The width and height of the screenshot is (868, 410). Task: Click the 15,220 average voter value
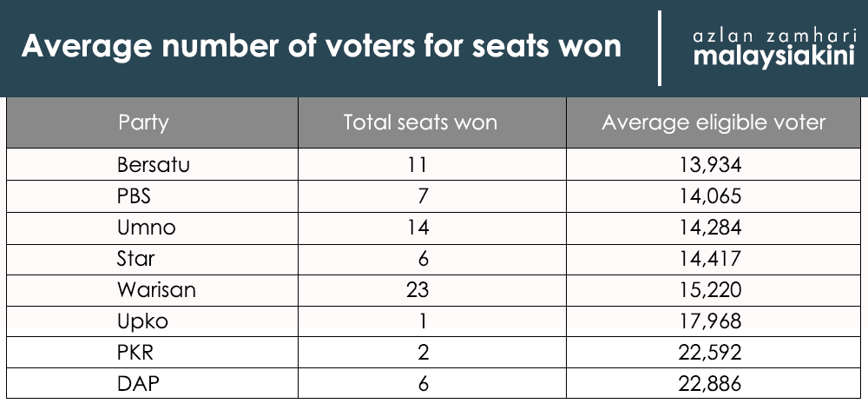(x=710, y=290)
